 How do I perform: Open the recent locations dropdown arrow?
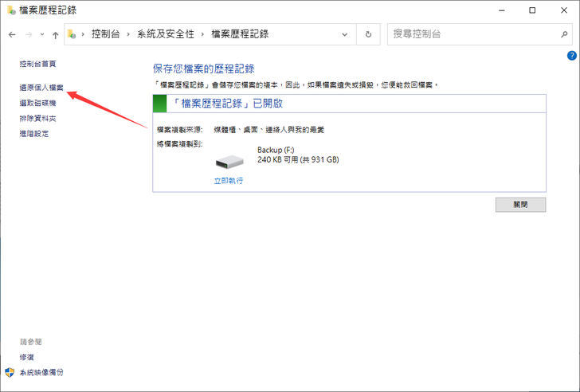point(42,35)
